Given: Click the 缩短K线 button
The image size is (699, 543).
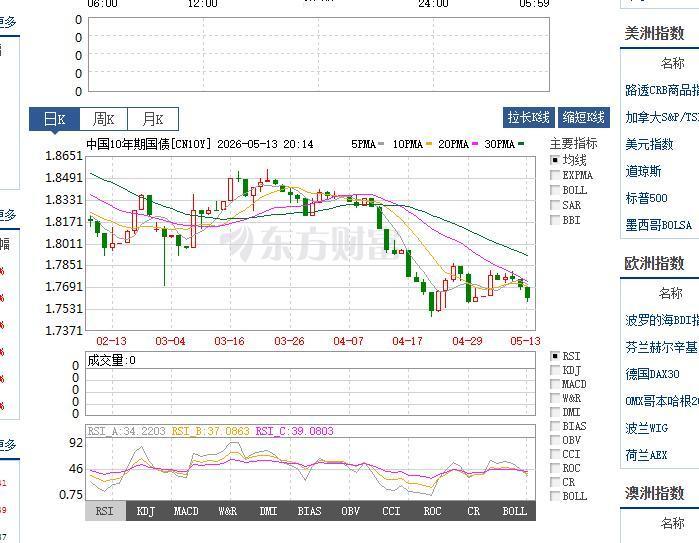Looking at the screenshot, I should pyautogui.click(x=584, y=117).
